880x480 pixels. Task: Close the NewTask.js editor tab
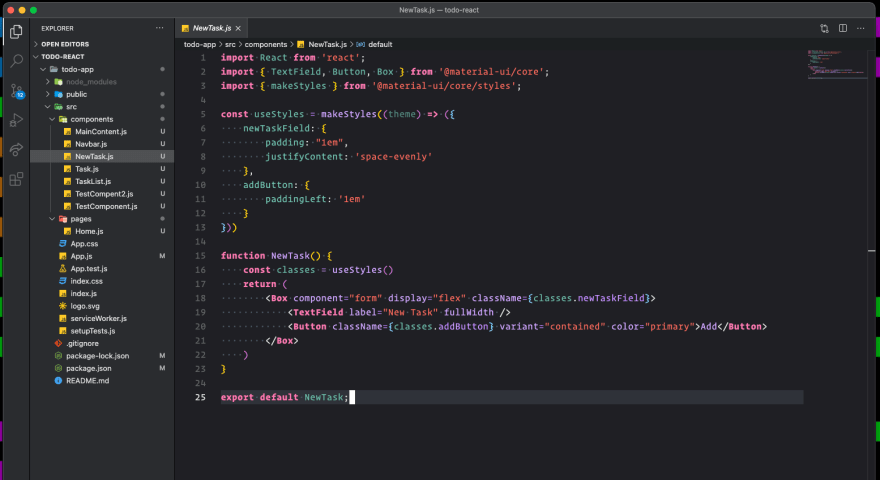pos(238,28)
